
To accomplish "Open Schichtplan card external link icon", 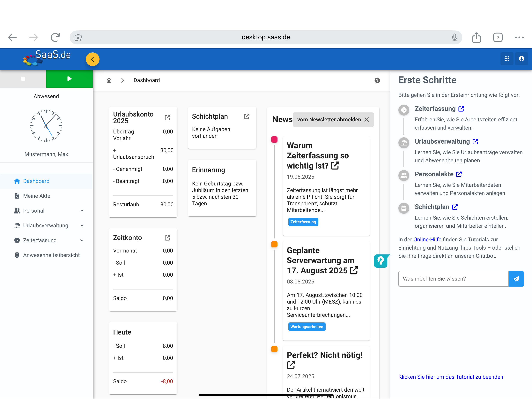I will (x=247, y=117).
